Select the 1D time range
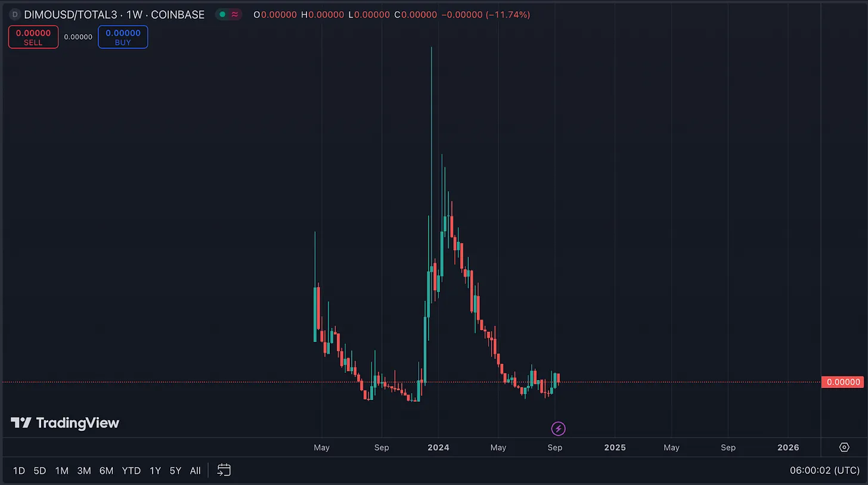 19,471
